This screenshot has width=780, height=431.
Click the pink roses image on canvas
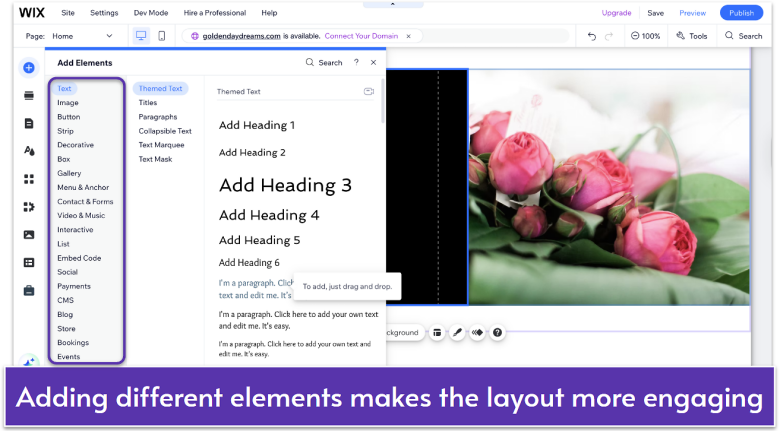pos(609,187)
